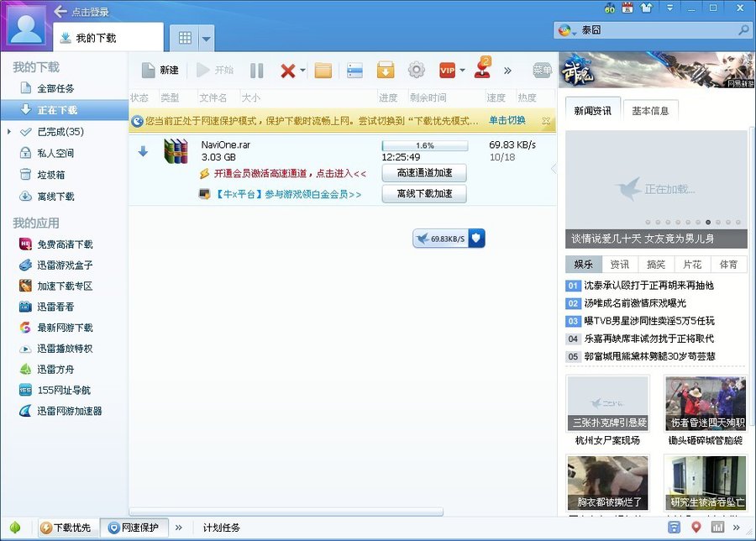The width and height of the screenshot is (756, 541).
Task: Click the NaviOne.rar archive icon
Action: [x=176, y=151]
